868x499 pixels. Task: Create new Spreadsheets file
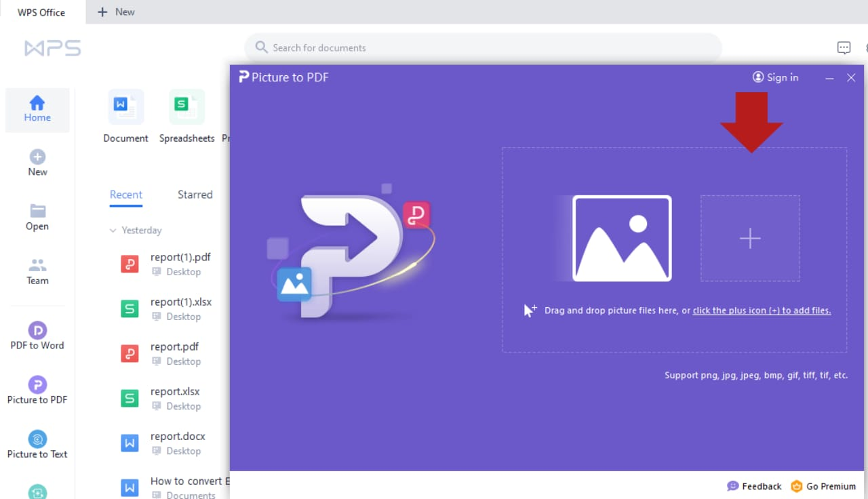pos(186,117)
